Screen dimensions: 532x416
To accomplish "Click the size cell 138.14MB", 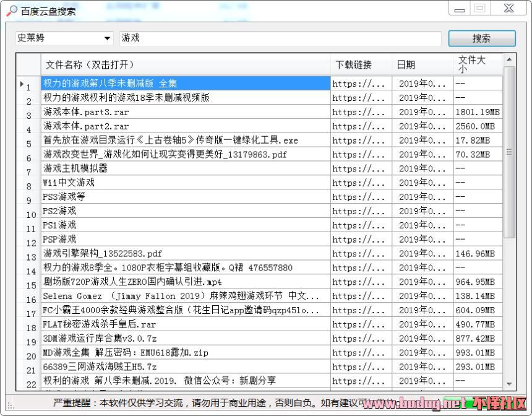I will click(478, 296).
